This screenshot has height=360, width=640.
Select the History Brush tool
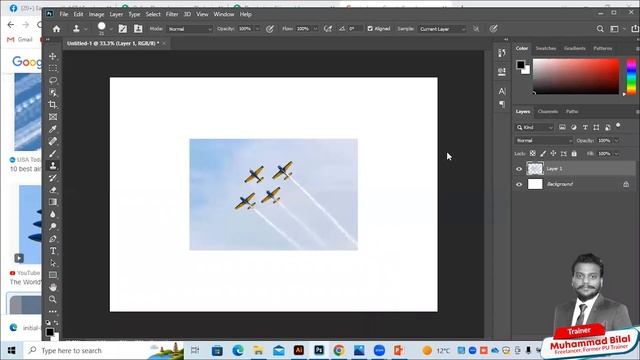click(53, 178)
